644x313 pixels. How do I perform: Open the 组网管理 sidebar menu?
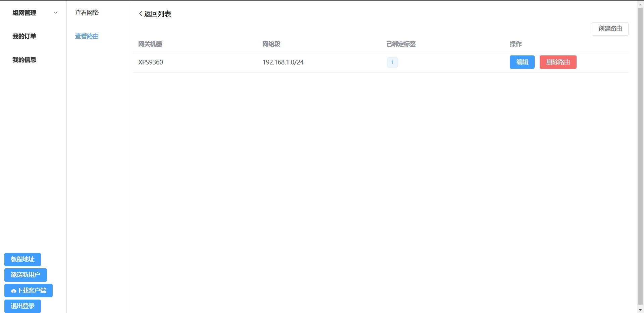pyautogui.click(x=33, y=13)
